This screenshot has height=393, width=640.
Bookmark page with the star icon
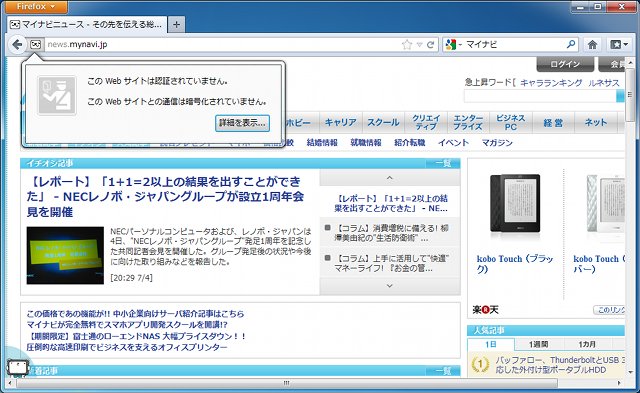click(407, 44)
